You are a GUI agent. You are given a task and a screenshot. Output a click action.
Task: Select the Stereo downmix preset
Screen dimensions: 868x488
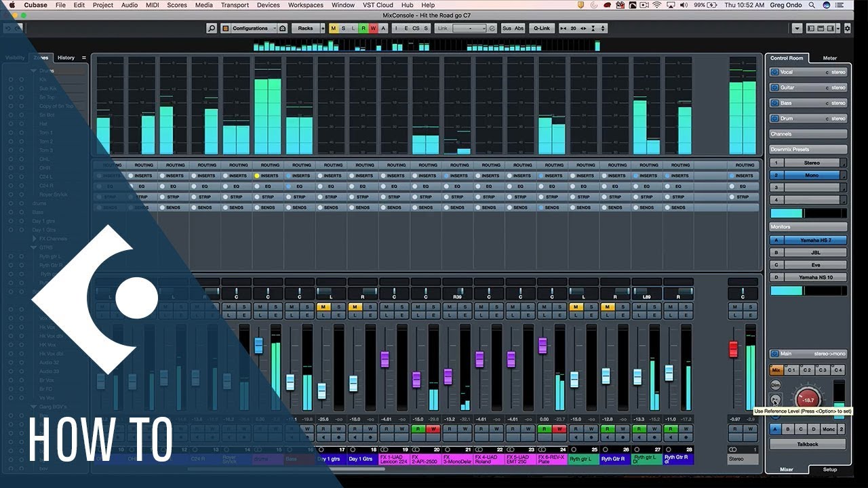[x=812, y=163]
